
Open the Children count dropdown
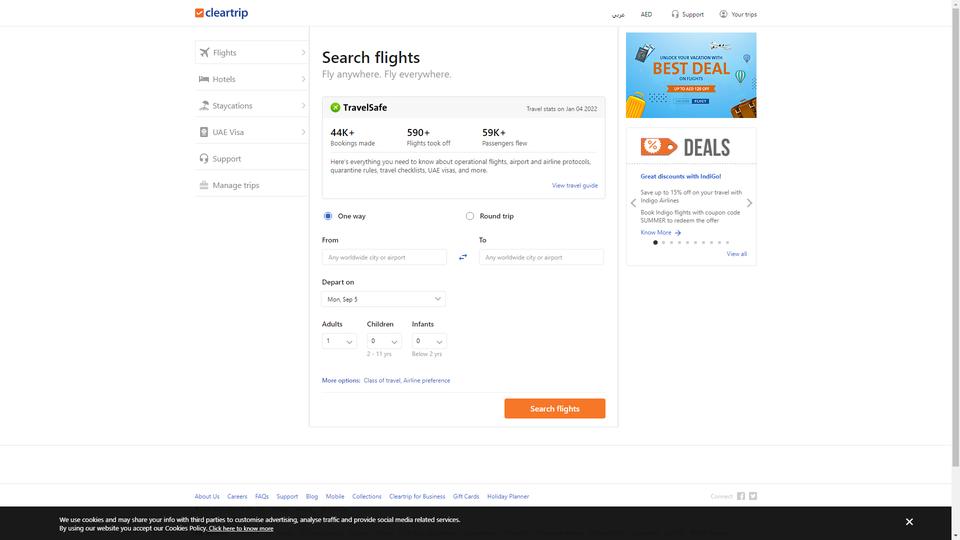[x=384, y=341]
